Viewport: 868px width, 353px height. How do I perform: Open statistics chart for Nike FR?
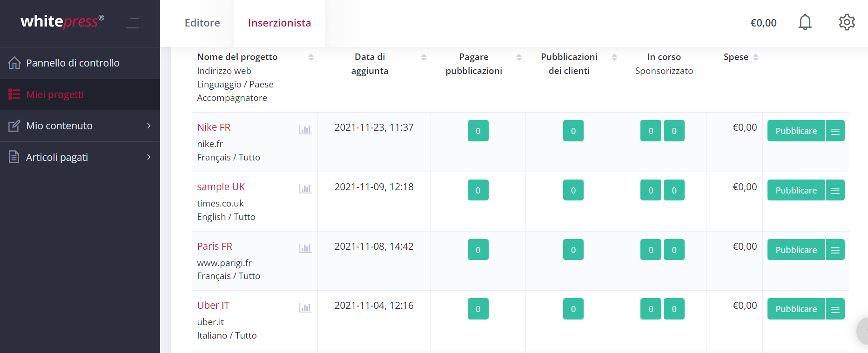point(305,129)
